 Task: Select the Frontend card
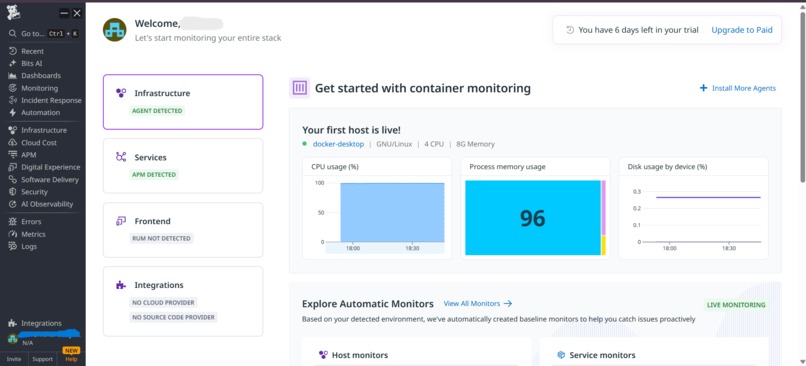[x=183, y=230]
